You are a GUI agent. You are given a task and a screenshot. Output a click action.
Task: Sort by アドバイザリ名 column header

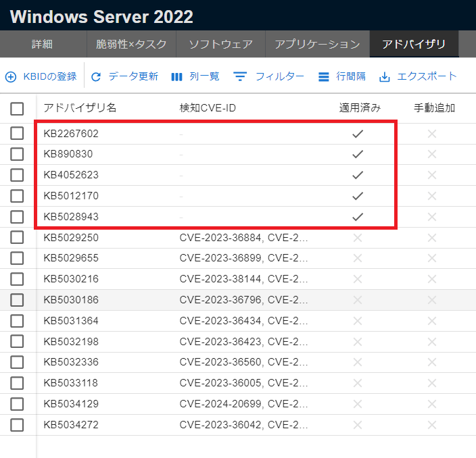(80, 107)
